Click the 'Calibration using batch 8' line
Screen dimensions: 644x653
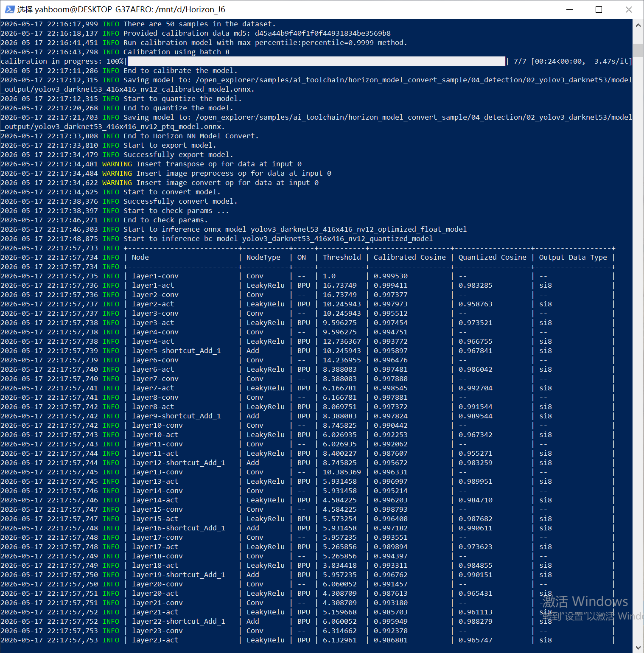coord(115,52)
